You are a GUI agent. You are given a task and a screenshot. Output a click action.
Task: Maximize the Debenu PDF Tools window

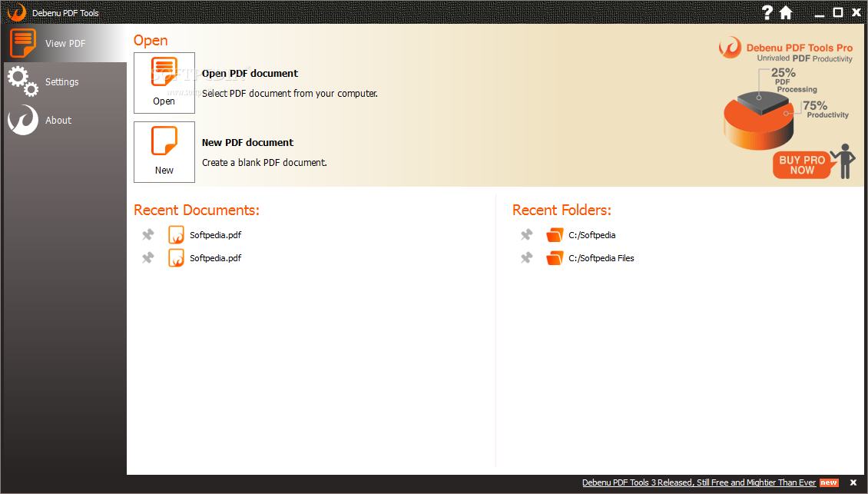(838, 12)
